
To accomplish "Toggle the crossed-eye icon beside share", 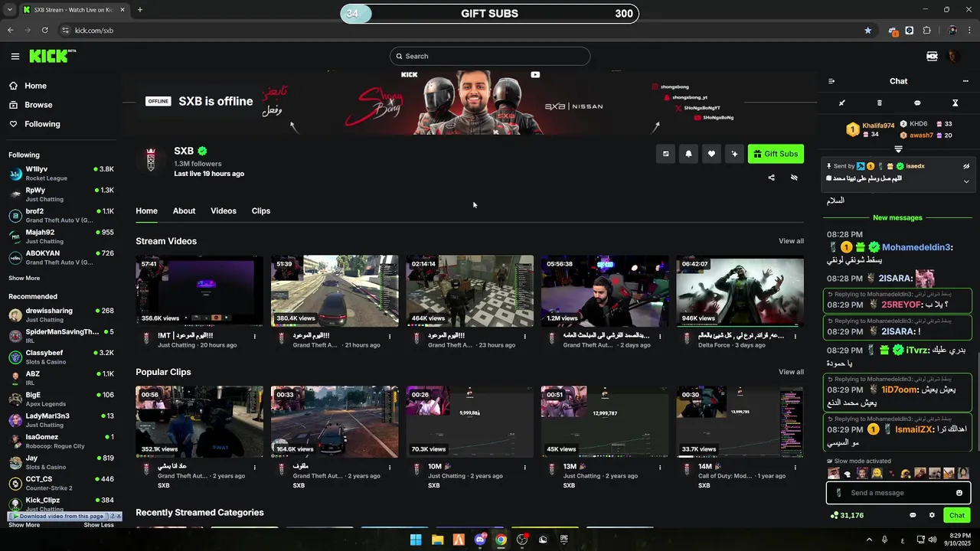I will click(794, 178).
